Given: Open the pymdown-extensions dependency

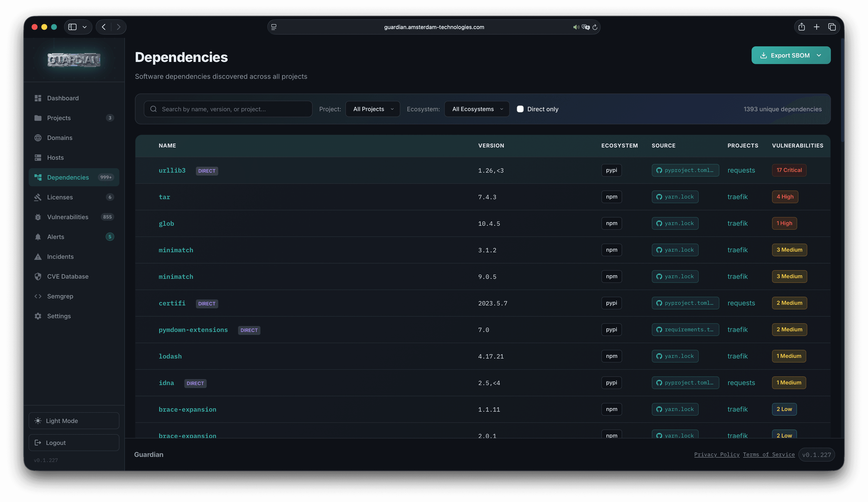Looking at the screenshot, I should tap(193, 330).
